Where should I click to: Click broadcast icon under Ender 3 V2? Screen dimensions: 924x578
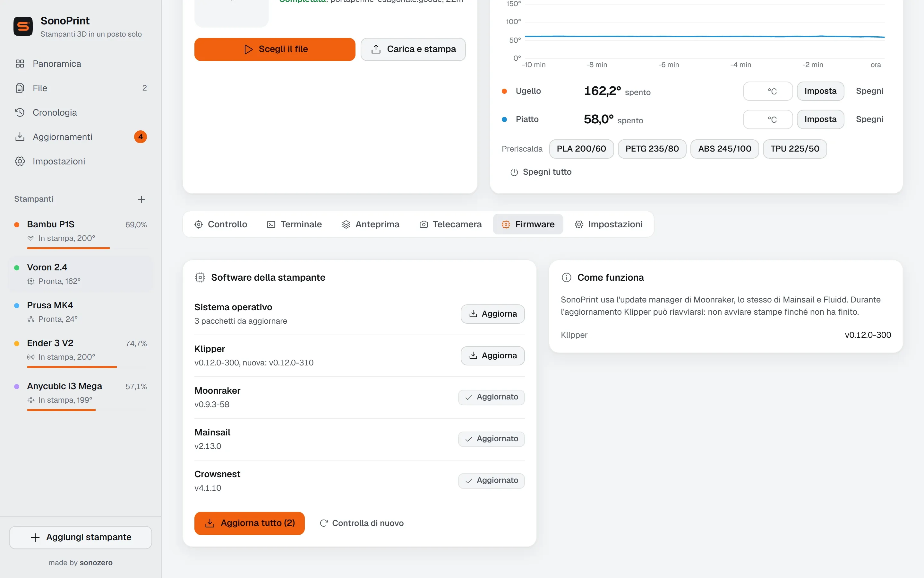31,357
